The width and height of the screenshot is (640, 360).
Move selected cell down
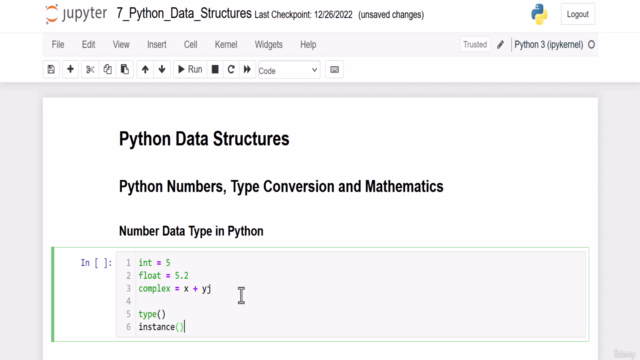(162, 69)
